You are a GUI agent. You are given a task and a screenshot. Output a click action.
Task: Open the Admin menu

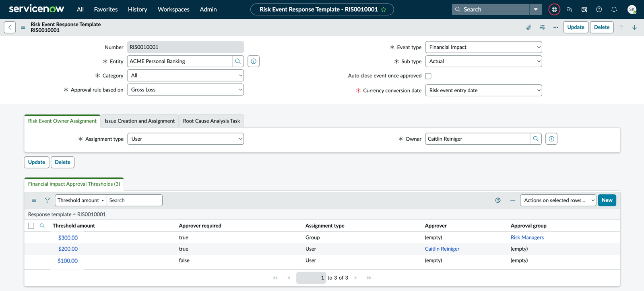pyautogui.click(x=208, y=9)
